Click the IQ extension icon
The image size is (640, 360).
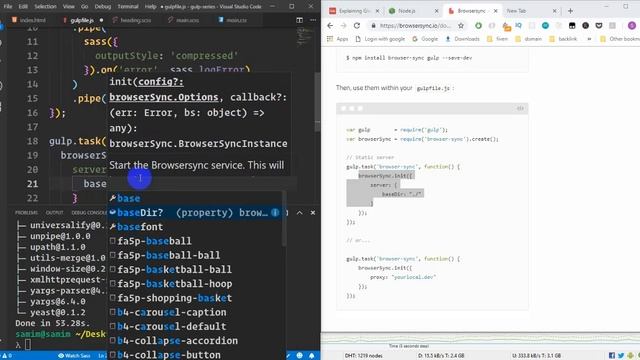click(x=518, y=26)
